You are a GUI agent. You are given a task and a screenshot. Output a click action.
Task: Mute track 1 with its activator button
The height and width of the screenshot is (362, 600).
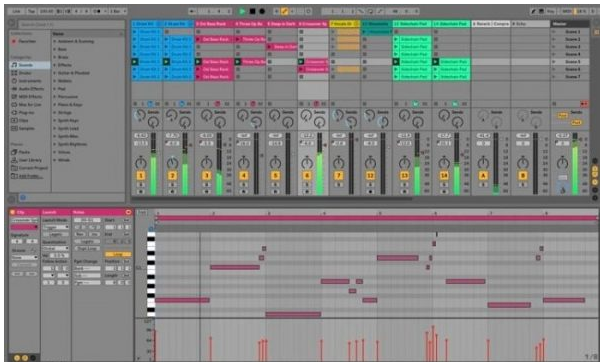click(x=140, y=176)
